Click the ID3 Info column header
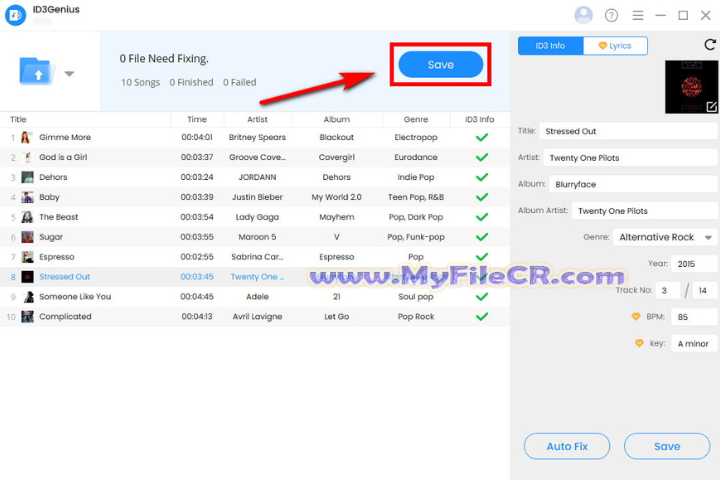The width and height of the screenshot is (720, 480). coord(479,119)
